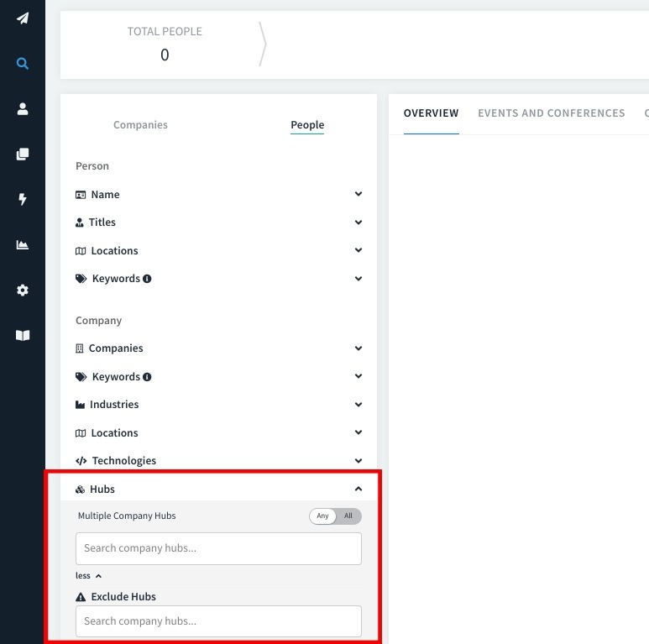The image size is (649, 644).
Task: Open the Overview tab
Action: [x=431, y=113]
